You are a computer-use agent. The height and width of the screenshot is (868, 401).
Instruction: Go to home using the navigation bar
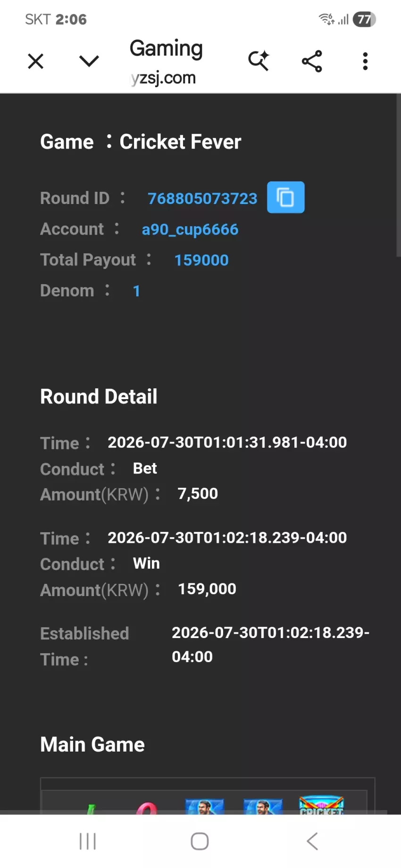point(200,841)
